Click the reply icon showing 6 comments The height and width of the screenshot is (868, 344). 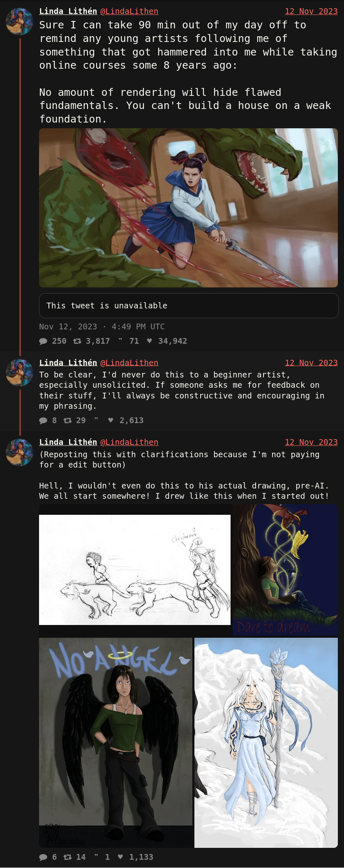point(43,857)
